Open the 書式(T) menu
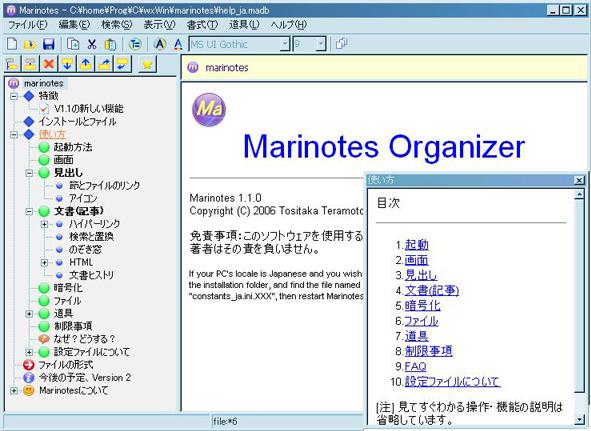 click(x=202, y=25)
